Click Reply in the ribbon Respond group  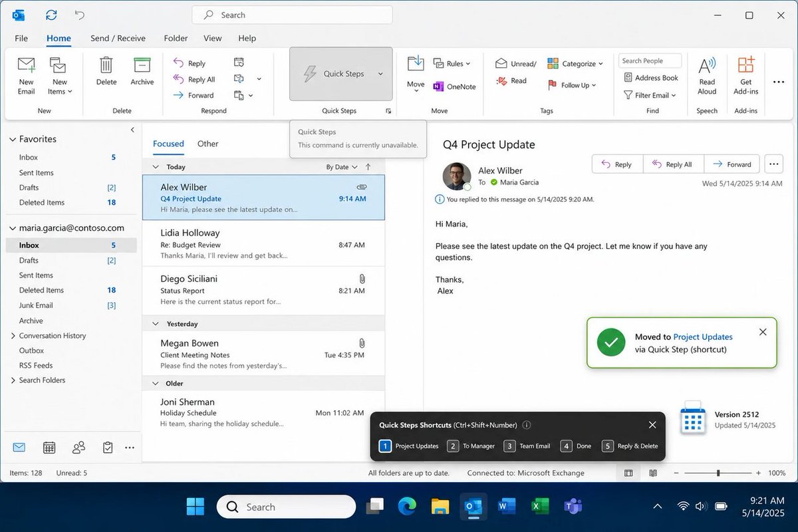point(190,63)
